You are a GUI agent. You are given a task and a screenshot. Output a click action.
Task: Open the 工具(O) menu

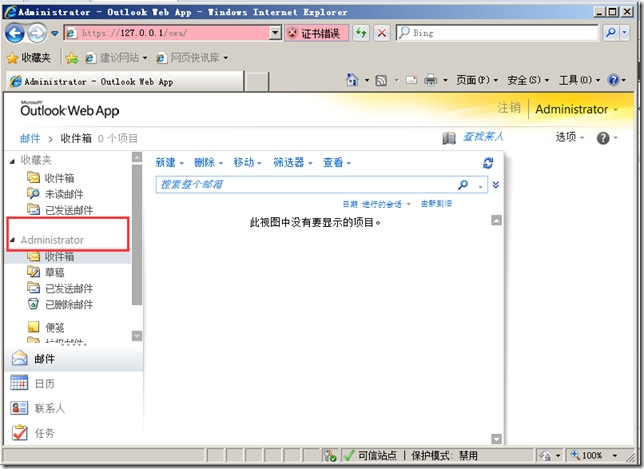point(580,80)
